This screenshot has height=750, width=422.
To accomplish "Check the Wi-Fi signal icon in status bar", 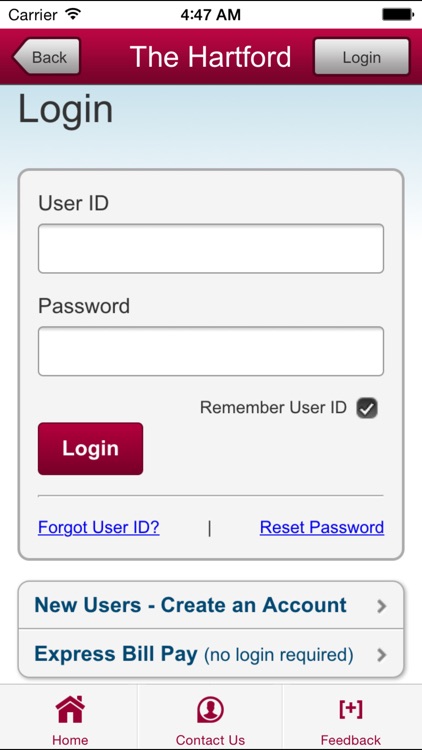I will pos(73,14).
